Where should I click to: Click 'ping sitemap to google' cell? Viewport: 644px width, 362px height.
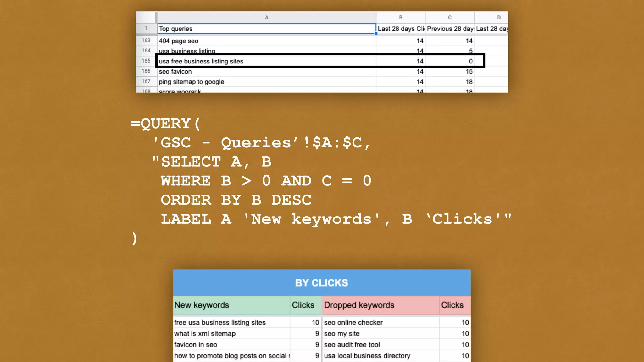(x=266, y=82)
